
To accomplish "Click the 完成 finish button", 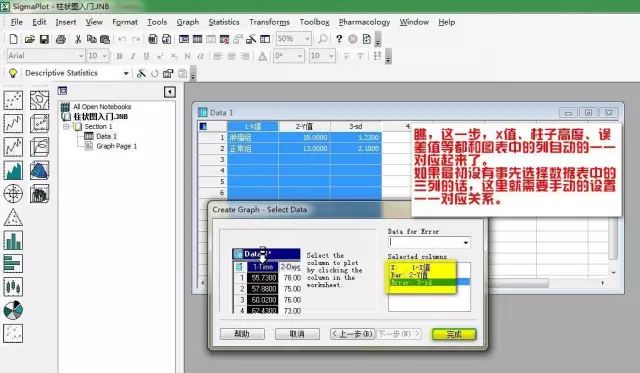I will pos(454,334).
